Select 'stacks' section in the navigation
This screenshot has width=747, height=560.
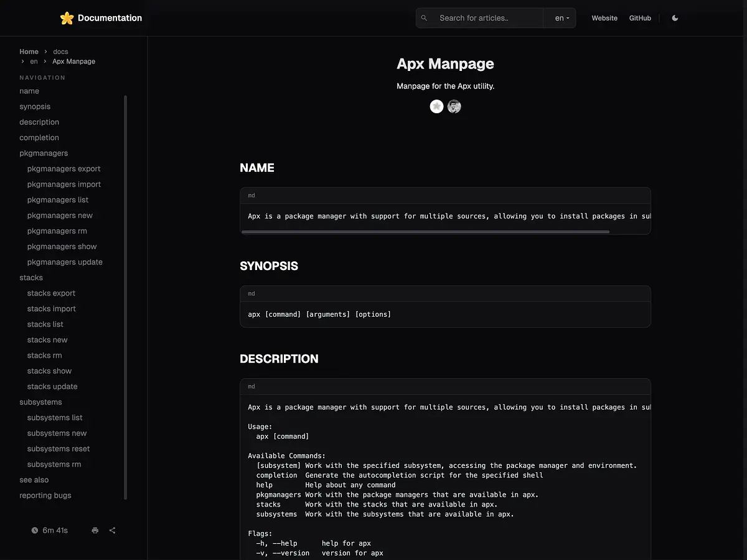tap(31, 278)
